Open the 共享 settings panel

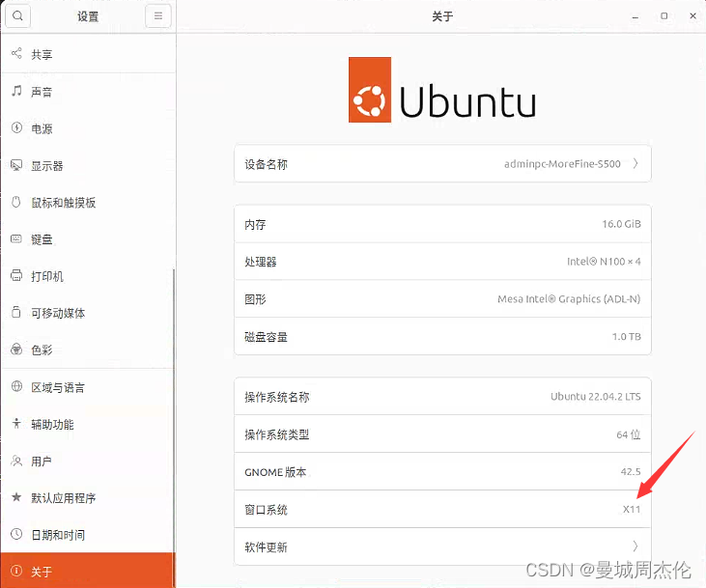[88, 54]
